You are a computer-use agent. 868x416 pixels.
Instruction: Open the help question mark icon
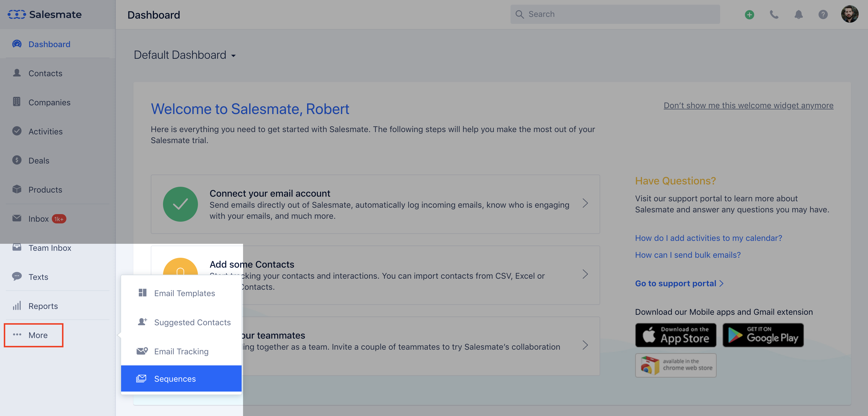[823, 15]
